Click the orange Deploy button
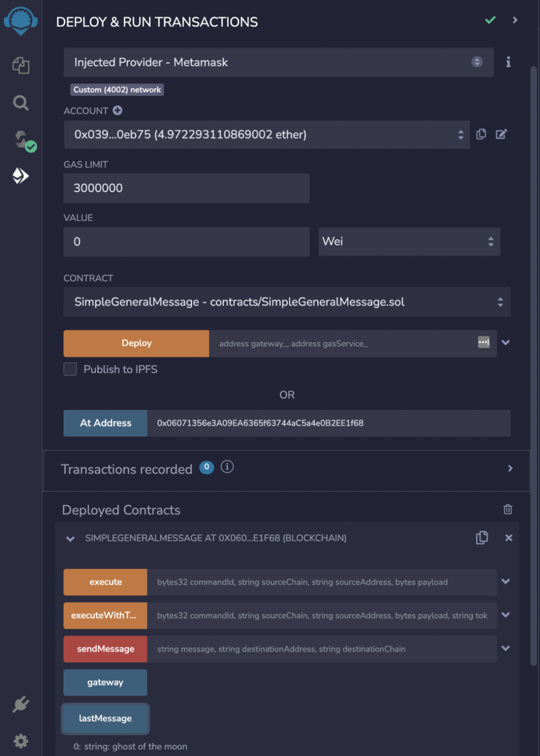The image size is (540, 756). point(136,343)
